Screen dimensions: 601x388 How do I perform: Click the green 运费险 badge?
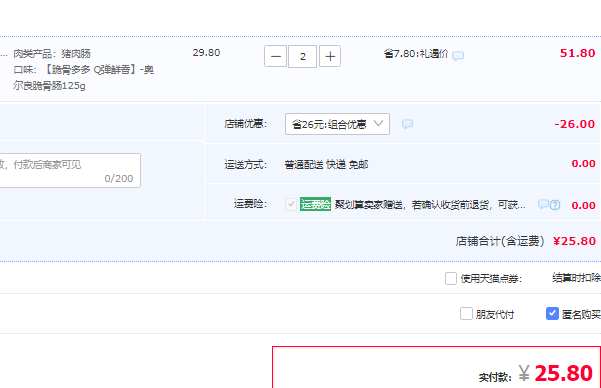coord(315,204)
